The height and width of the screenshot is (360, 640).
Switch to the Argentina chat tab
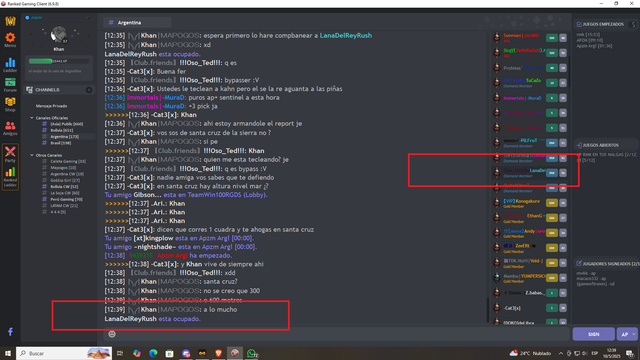tap(137, 22)
